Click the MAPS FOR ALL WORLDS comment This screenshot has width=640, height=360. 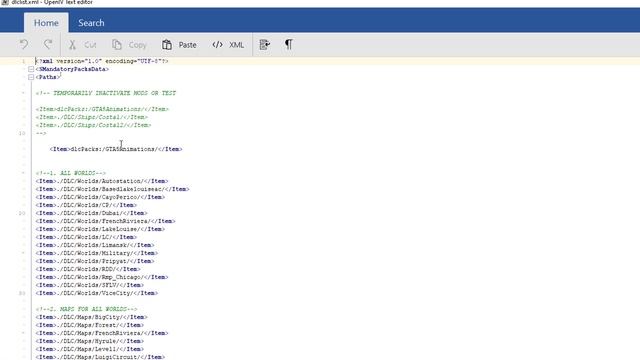87,309
